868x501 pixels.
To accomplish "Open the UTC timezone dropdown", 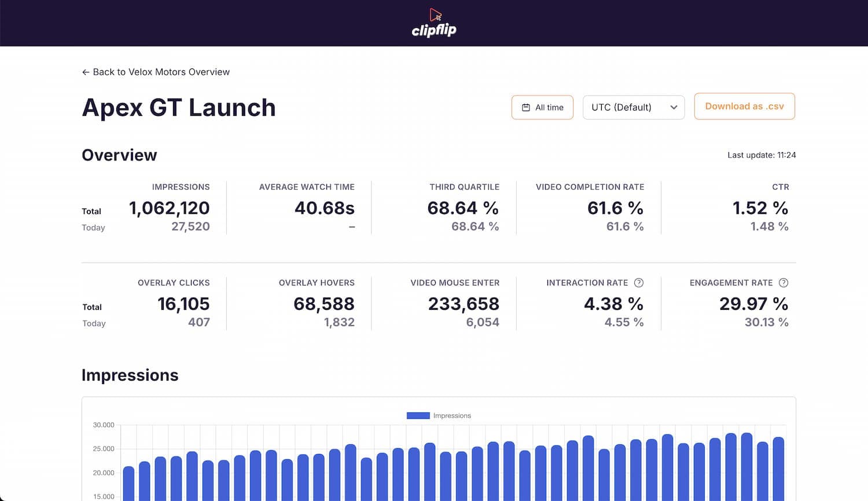I will point(633,107).
